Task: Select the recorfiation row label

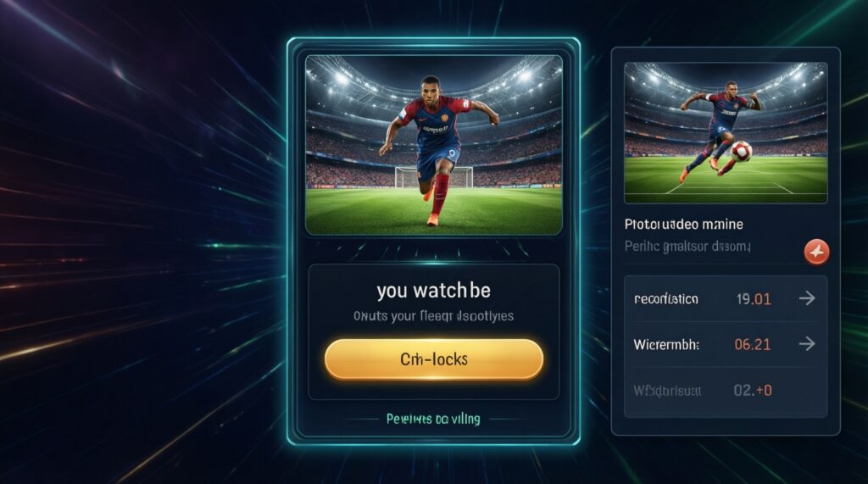Action: point(666,299)
